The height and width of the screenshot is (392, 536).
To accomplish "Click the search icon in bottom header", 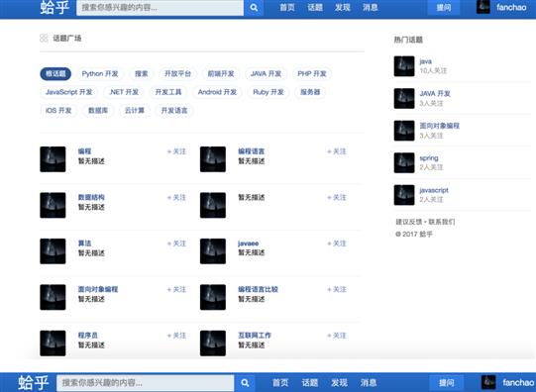I will coord(245,383).
